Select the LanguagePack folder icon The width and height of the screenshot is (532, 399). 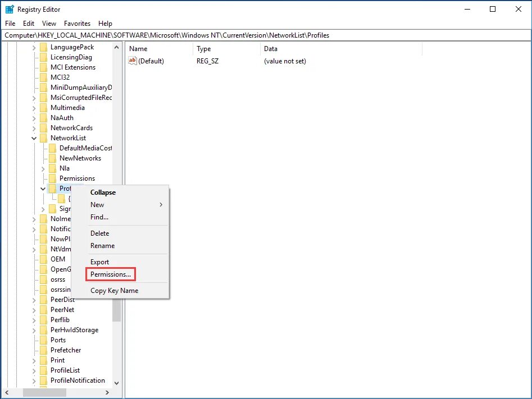43,47
